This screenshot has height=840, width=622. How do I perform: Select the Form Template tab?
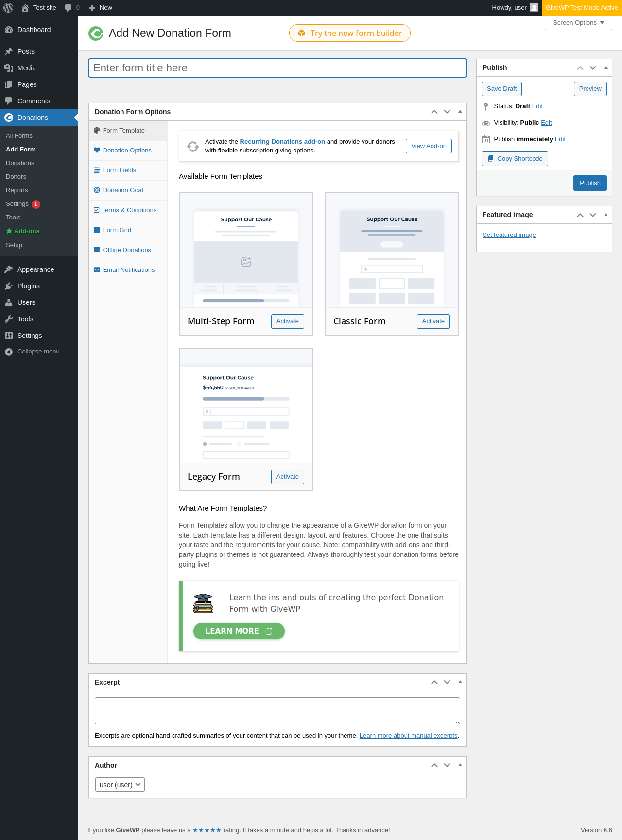128,131
